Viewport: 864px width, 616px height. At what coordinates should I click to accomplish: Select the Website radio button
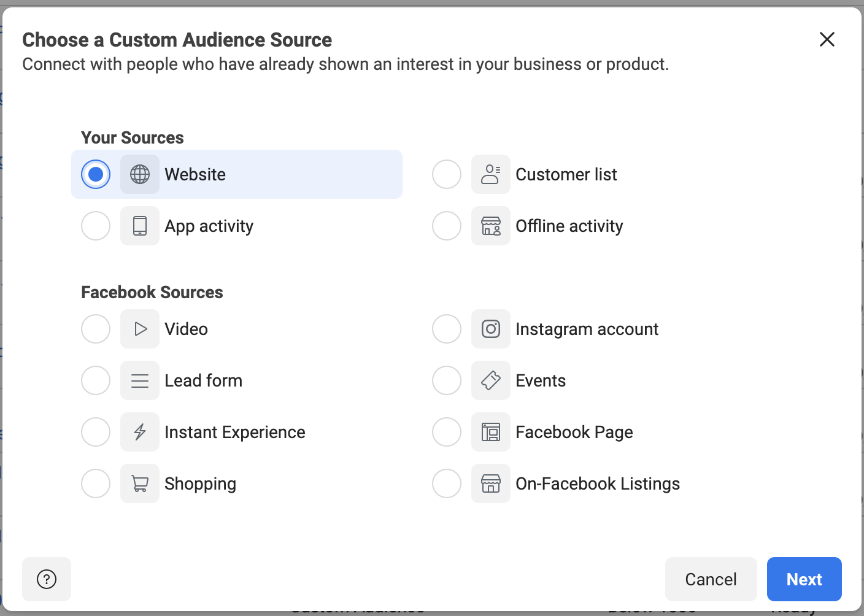[x=96, y=174]
